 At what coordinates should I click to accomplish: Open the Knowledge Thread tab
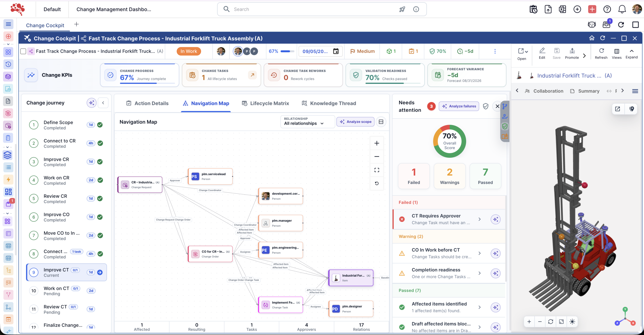(x=329, y=103)
